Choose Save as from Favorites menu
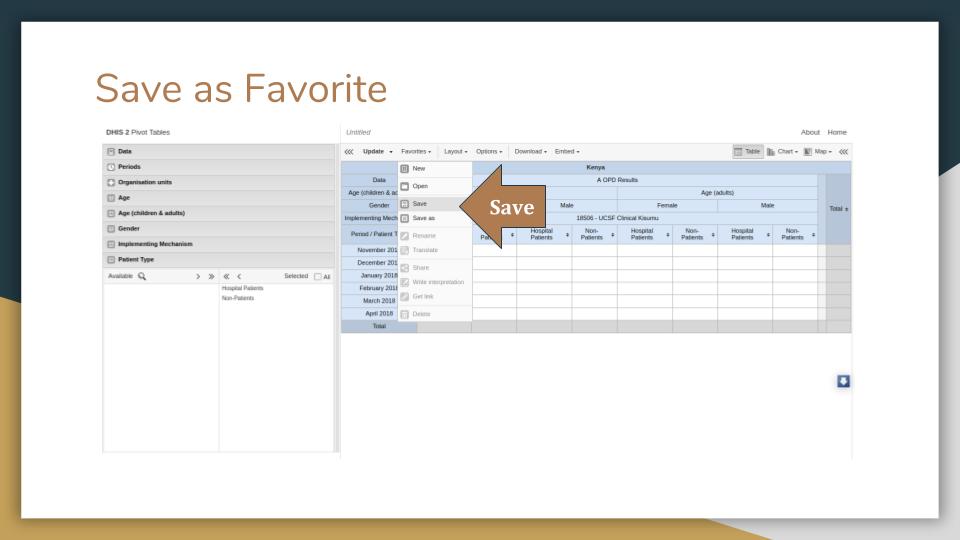Screen dimensions: 960x540 [x=435, y=218]
